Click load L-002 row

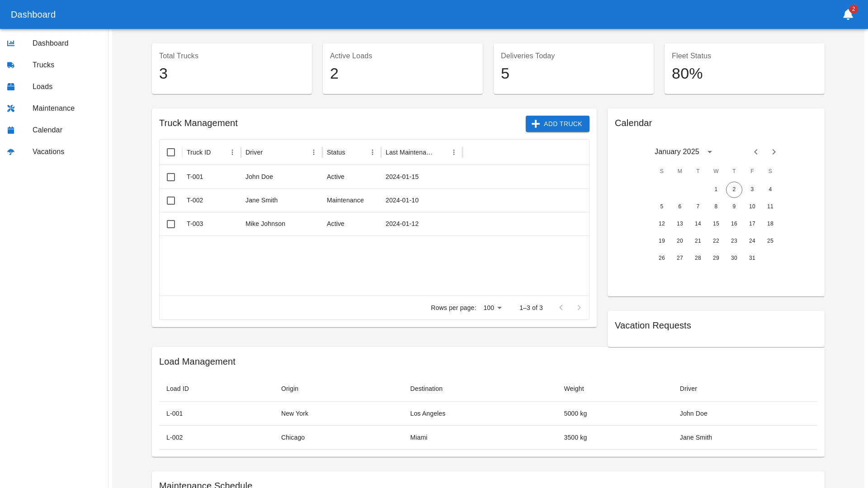[x=488, y=437]
